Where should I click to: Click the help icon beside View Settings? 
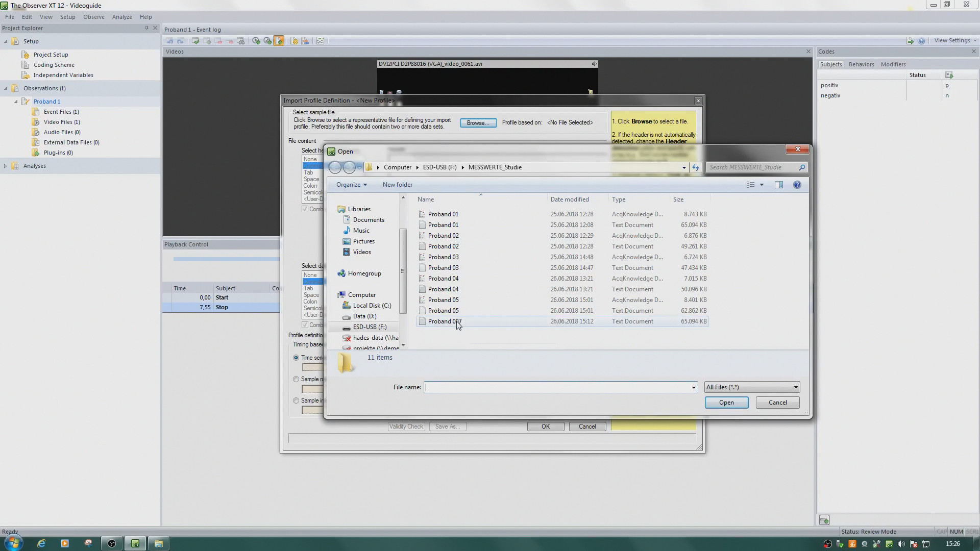point(921,41)
